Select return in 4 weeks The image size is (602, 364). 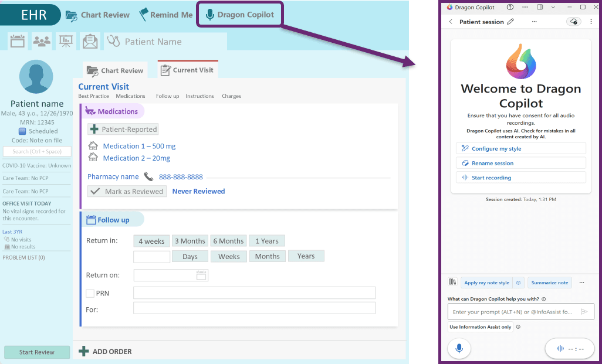pyautogui.click(x=151, y=241)
